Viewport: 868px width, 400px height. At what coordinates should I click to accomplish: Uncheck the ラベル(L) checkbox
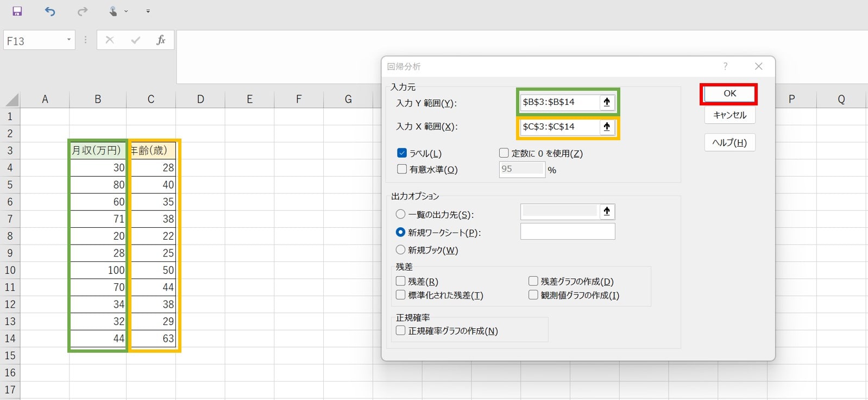[x=402, y=153]
